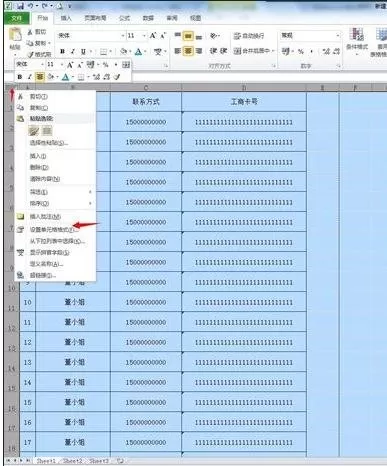The width and height of the screenshot is (387, 466).
Task: Toggle ribbon align text left button
Action: tap(178, 51)
